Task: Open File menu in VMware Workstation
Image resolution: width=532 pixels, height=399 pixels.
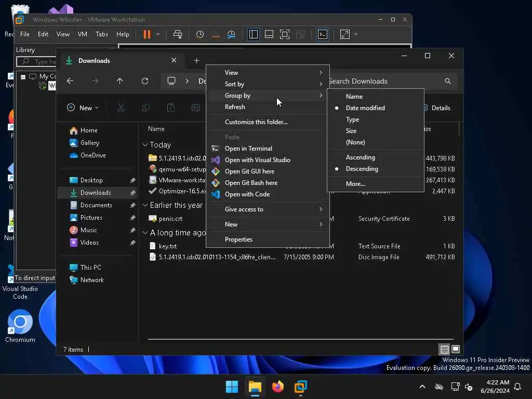Action: pos(25,34)
